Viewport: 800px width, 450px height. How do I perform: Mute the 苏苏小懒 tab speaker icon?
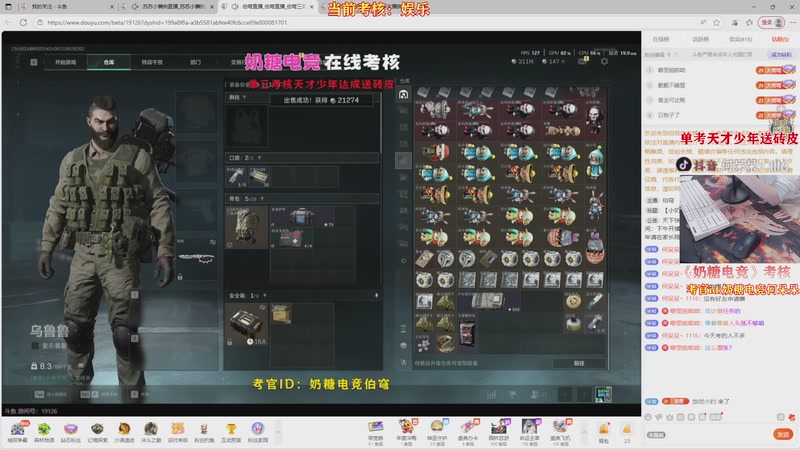tap(135, 7)
